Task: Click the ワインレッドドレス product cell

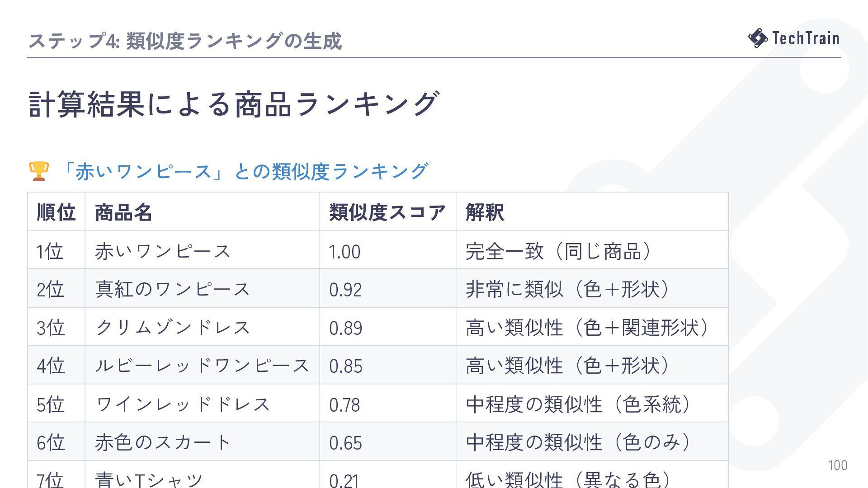Action: click(202, 404)
